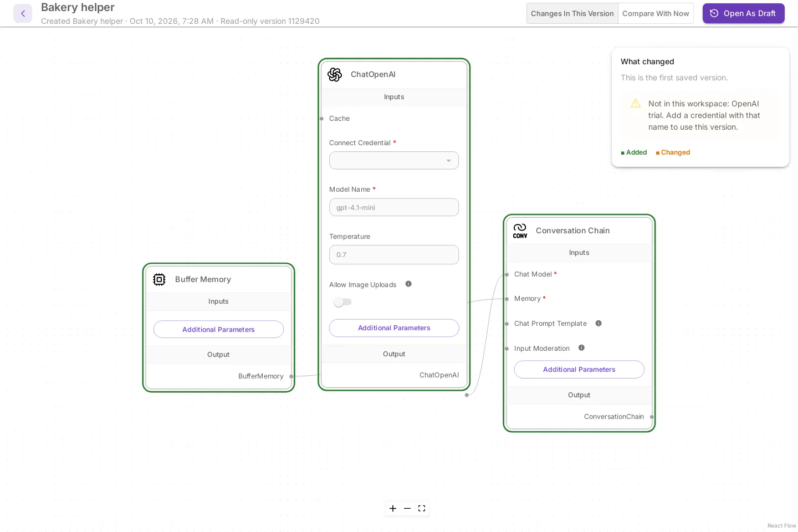Image resolution: width=798 pixels, height=532 pixels.
Task: Click the Conversation Chain node title
Action: [x=572, y=231]
